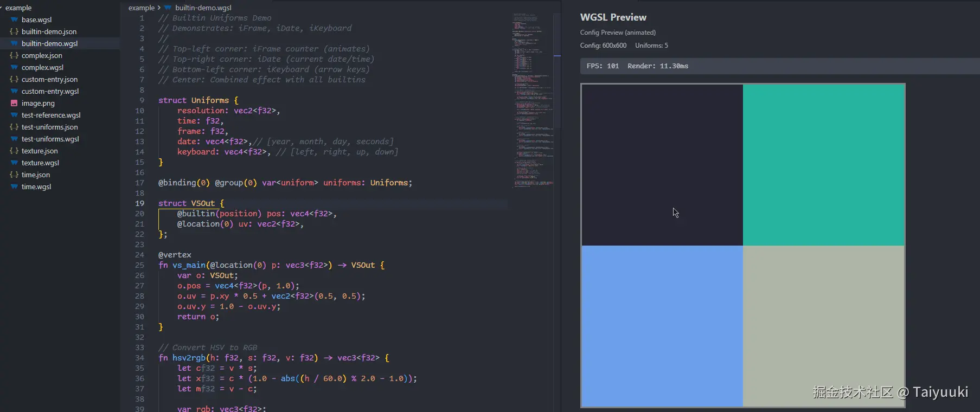980x412 pixels.
Task: Click the gray bottom-right preview quadrant
Action: (824, 326)
